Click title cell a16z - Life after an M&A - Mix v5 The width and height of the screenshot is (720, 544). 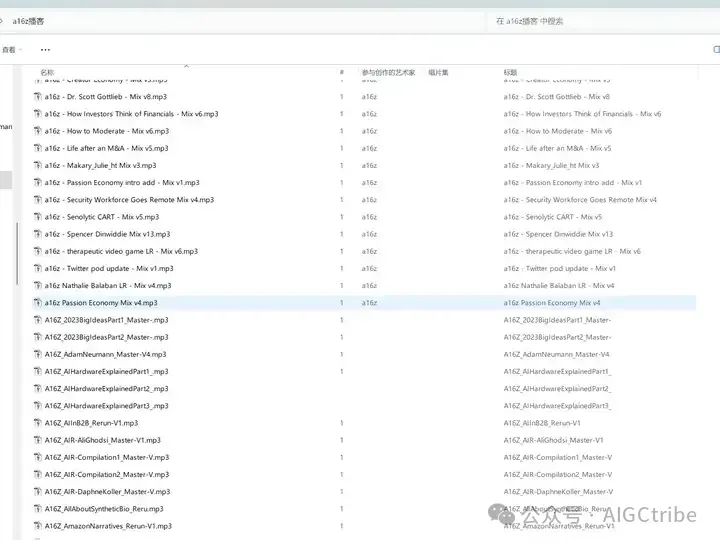557,148
